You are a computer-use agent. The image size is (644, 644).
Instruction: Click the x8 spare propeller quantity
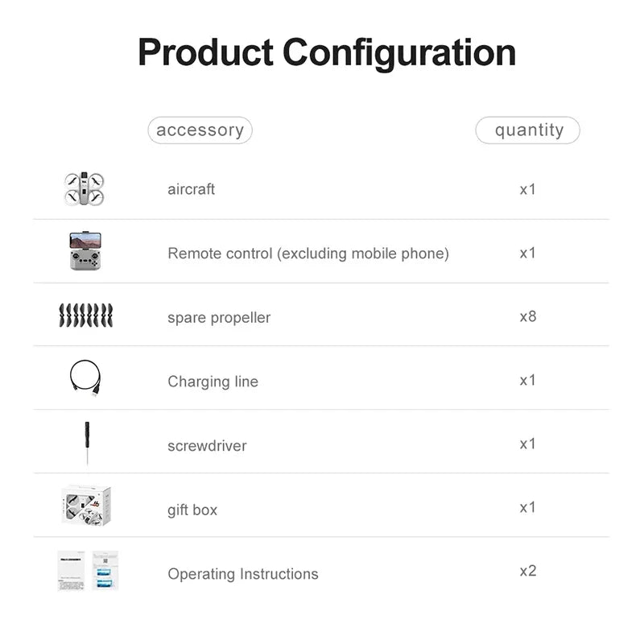click(527, 316)
